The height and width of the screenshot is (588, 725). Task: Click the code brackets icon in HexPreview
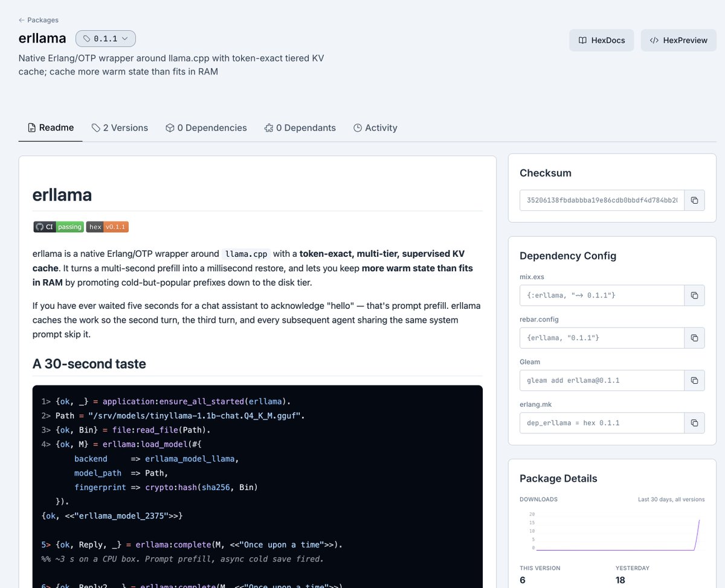(x=654, y=40)
